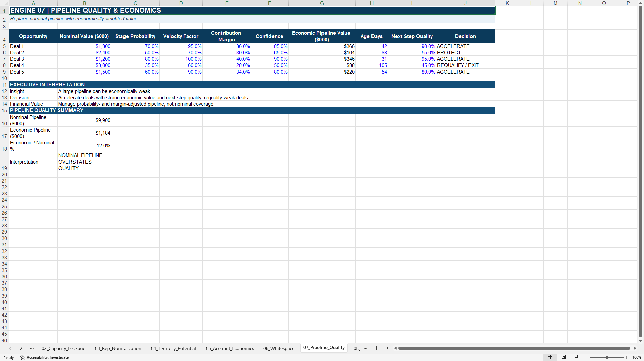Screen dimensions: 644x361
Task: Select the Ready status indicator
Action: 9,358
